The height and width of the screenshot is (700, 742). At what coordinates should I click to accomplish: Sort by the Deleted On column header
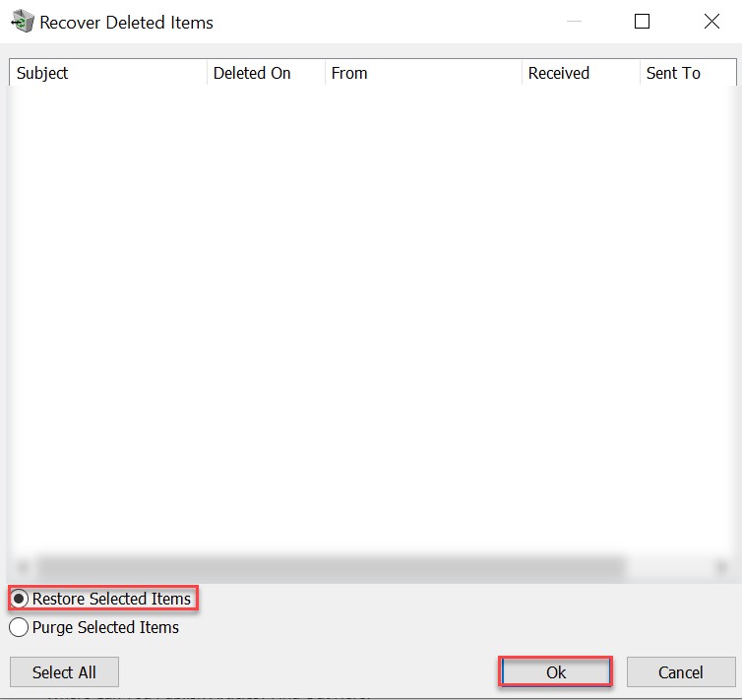[266, 73]
